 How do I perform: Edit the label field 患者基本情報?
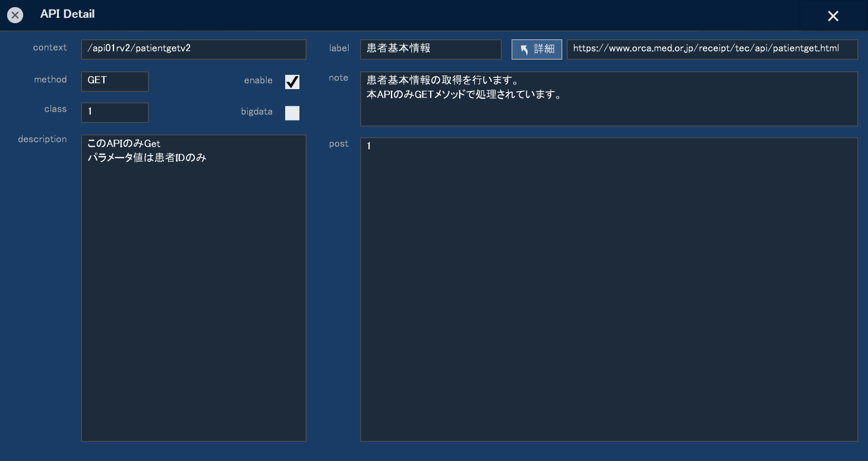(x=430, y=49)
